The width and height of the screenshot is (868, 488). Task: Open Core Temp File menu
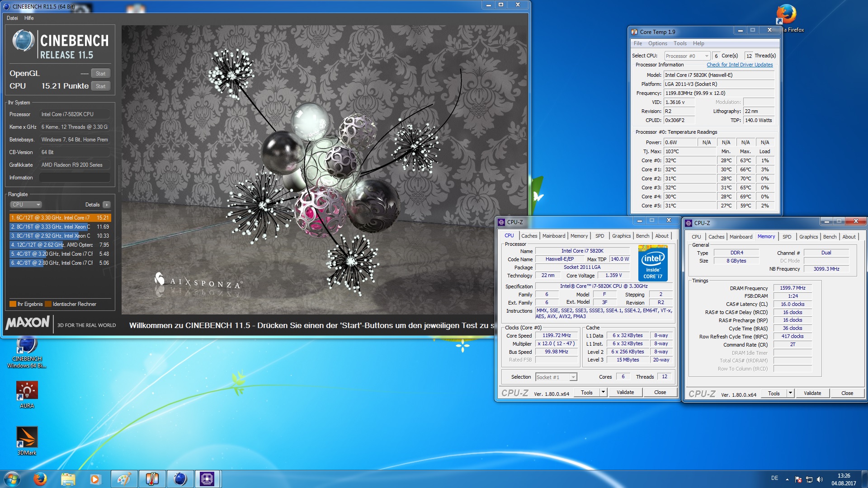coord(638,43)
